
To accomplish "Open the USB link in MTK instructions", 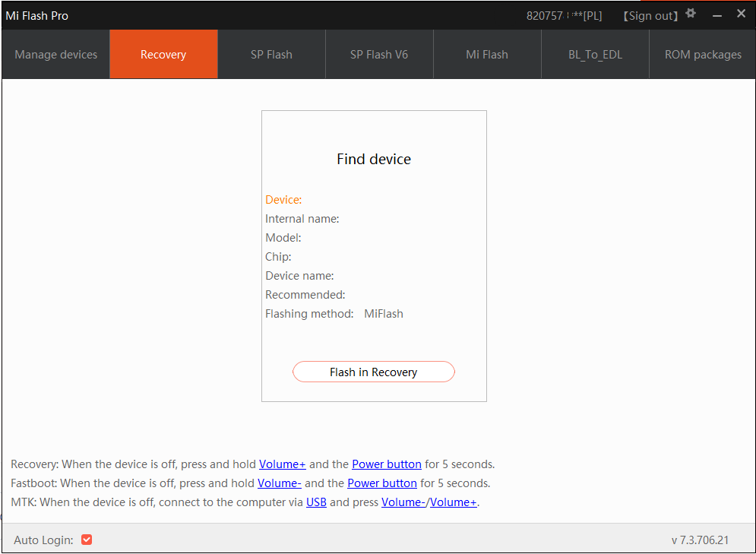I will [x=316, y=502].
